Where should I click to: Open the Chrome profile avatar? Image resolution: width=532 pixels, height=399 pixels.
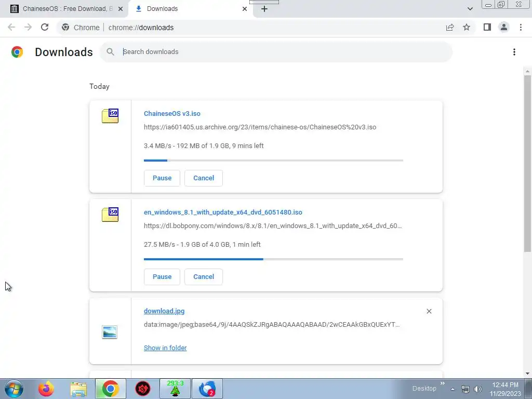coord(504,27)
